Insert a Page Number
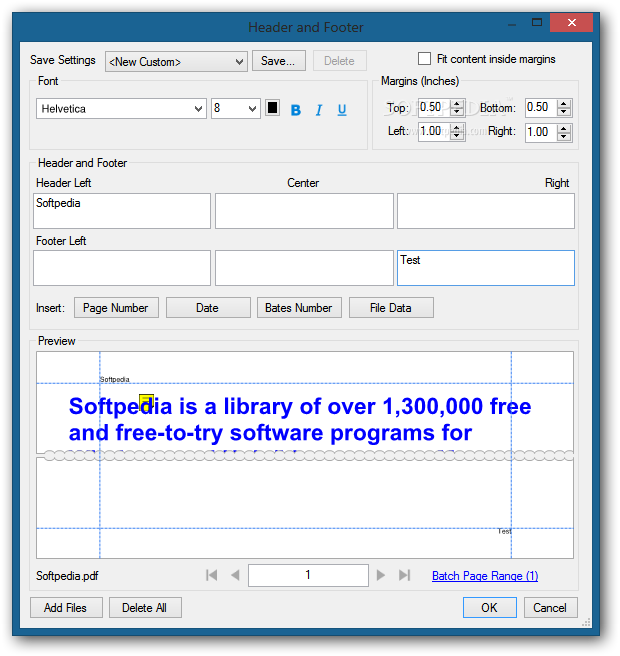620x656 pixels. click(116, 308)
